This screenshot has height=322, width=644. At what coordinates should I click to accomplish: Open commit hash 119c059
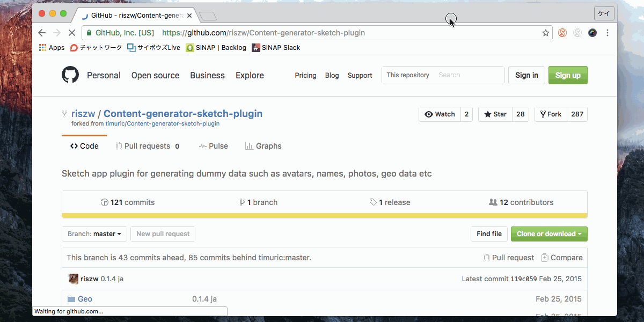523,279
